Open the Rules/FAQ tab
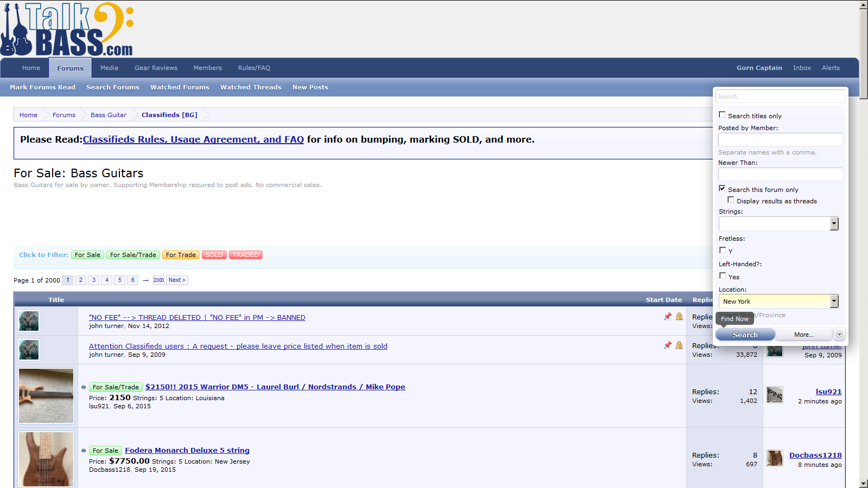868x488 pixels. (x=254, y=68)
